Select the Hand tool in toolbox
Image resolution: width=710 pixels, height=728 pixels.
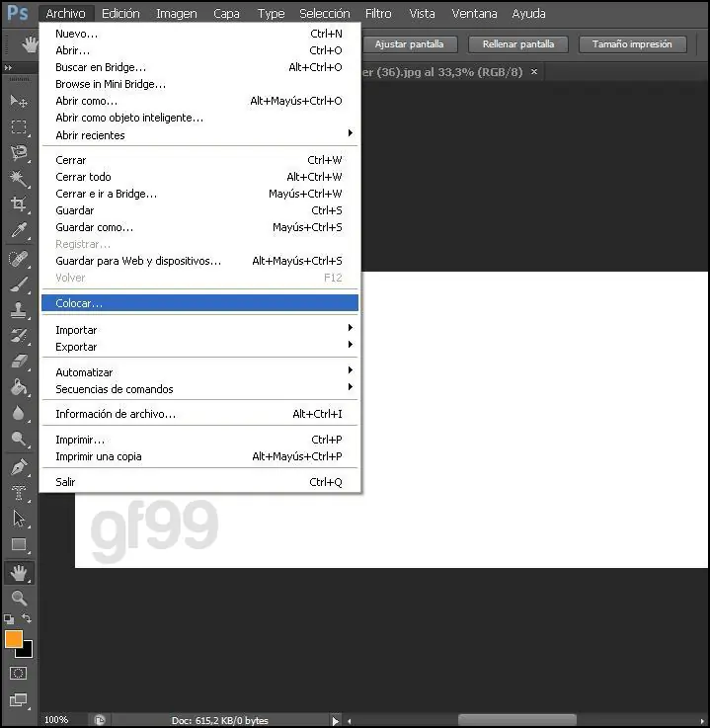pyautogui.click(x=19, y=573)
